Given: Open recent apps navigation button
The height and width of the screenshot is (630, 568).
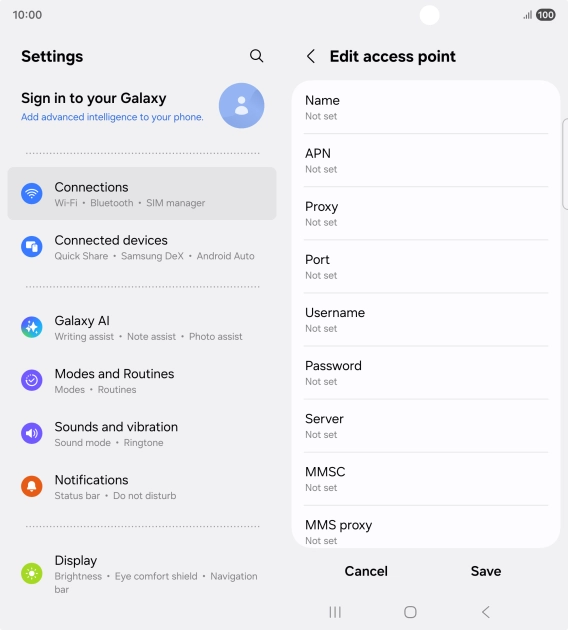Looking at the screenshot, I should pos(335,612).
